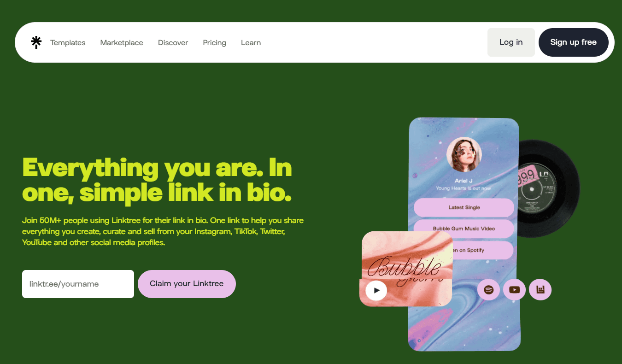Open the Pricing page
The image size is (622, 364).
[x=214, y=42]
